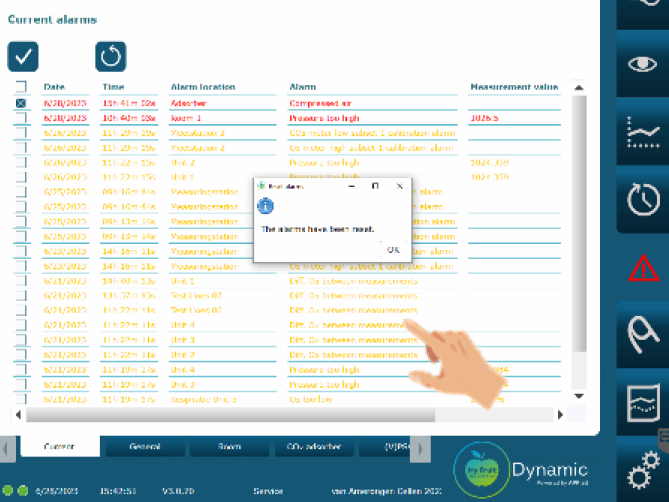The width and height of the screenshot is (669, 502).
Task: Click the Alarm location column header
Action: click(201, 87)
